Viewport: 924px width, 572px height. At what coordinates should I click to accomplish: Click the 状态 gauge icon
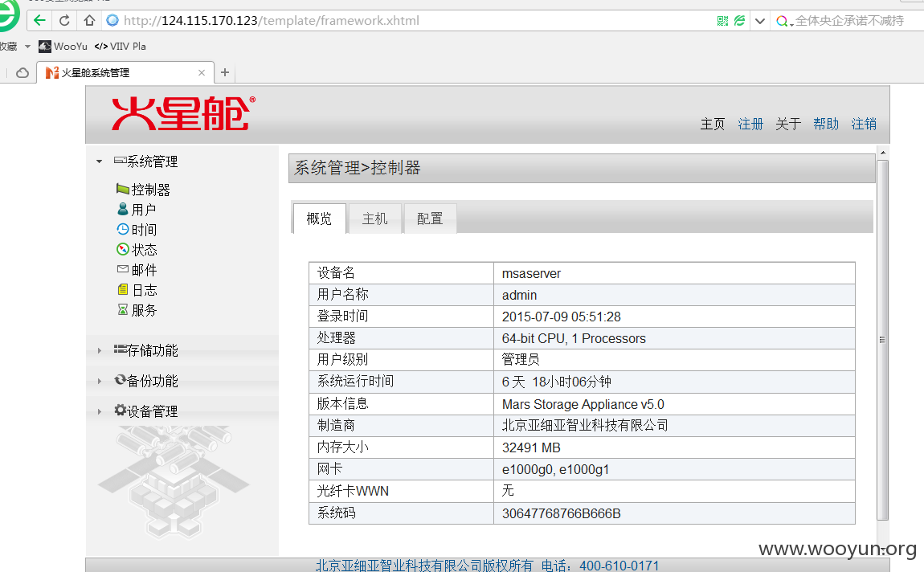(x=123, y=249)
